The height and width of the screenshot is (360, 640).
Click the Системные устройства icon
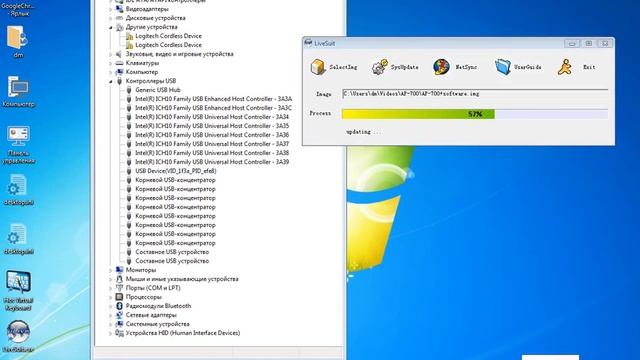[119, 324]
